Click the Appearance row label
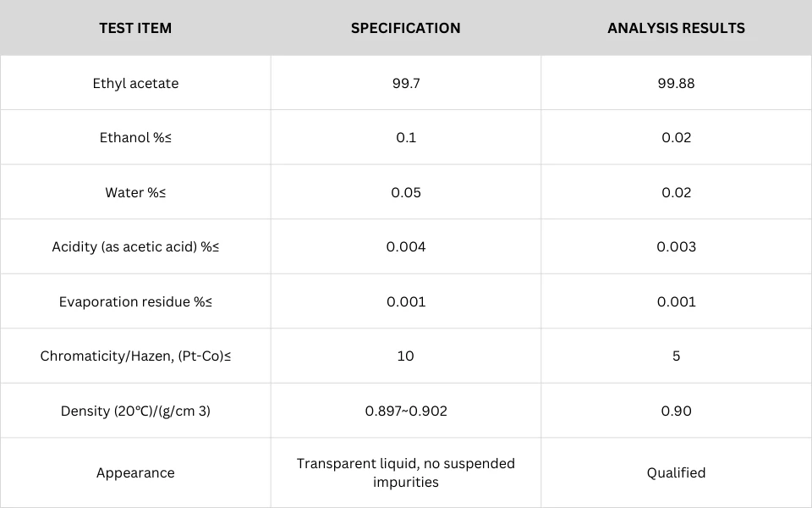 tap(135, 472)
